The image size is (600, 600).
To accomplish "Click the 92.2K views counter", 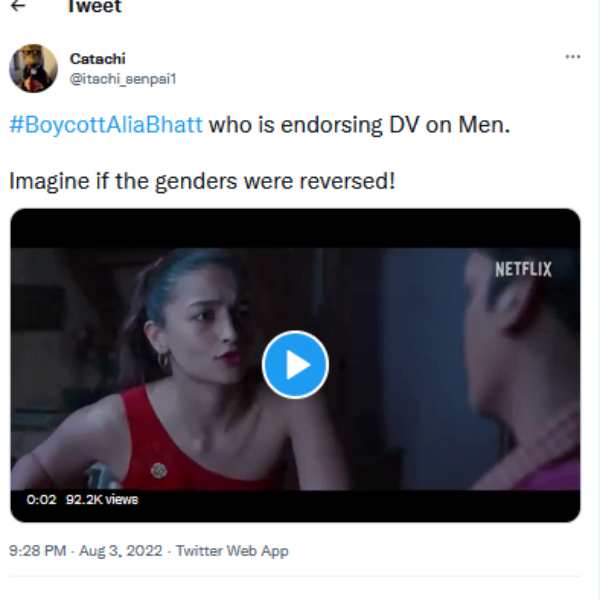I will tap(102, 500).
